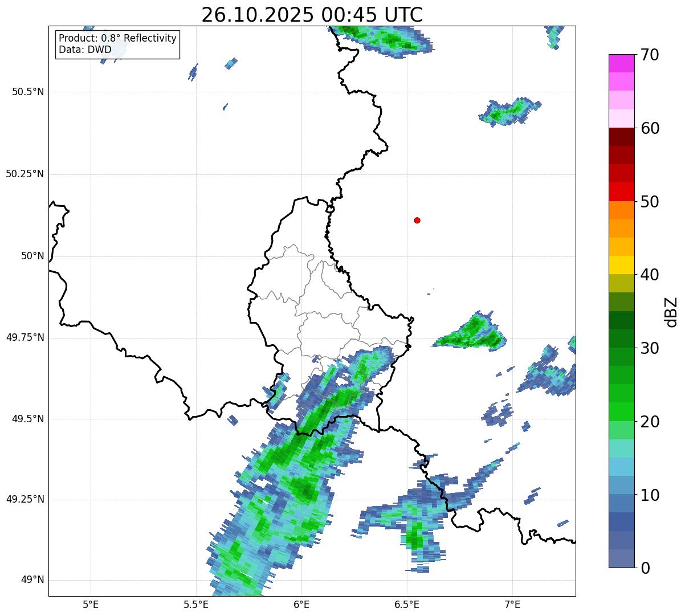The image size is (685, 616).
Task: Click the colorbar "0" tick label
Action: pos(645,568)
